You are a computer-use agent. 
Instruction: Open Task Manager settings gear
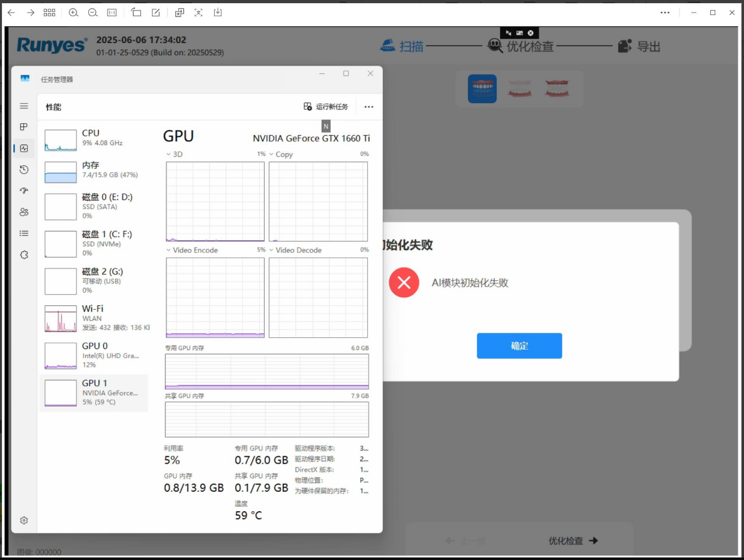(24, 520)
